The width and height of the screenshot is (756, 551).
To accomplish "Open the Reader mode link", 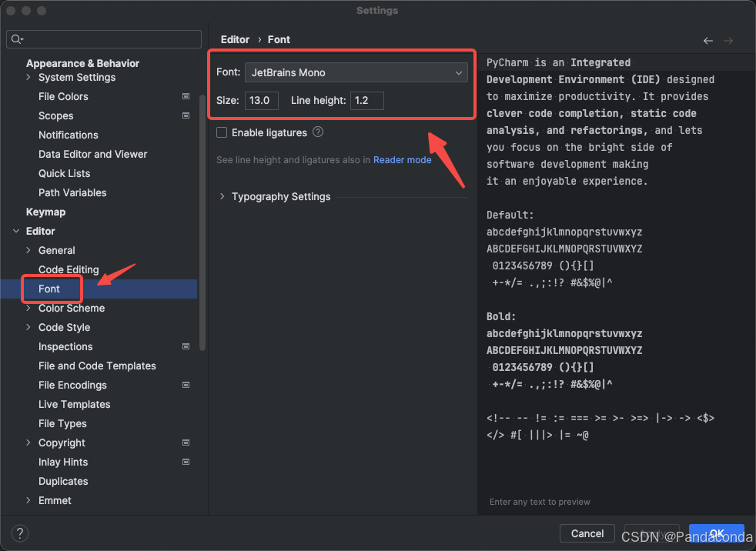I will (402, 159).
